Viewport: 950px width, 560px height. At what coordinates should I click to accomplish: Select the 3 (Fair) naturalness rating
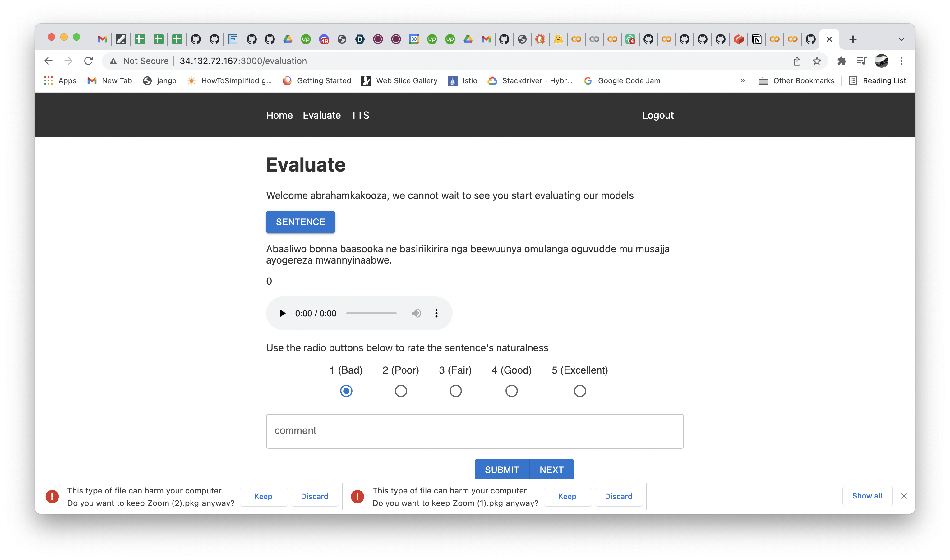(x=455, y=391)
